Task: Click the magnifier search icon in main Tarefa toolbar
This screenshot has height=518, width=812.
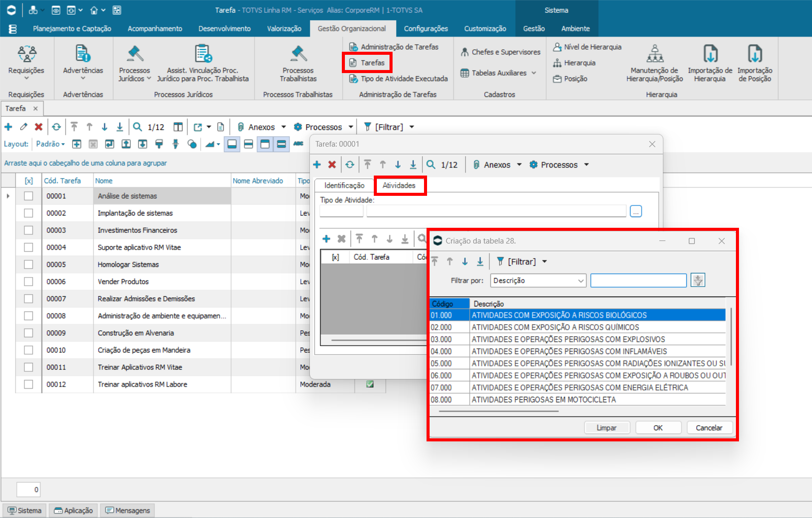Action: click(x=137, y=127)
